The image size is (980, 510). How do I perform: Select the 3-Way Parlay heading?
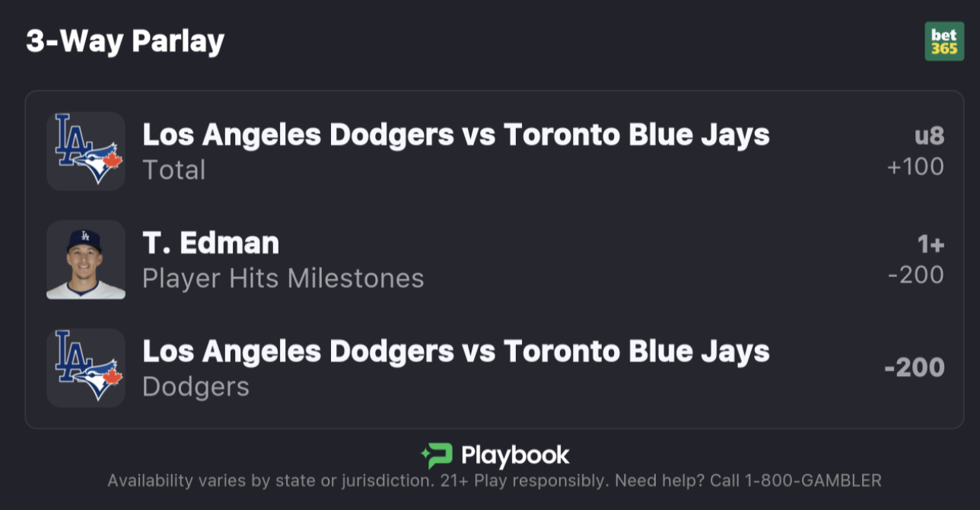126,42
